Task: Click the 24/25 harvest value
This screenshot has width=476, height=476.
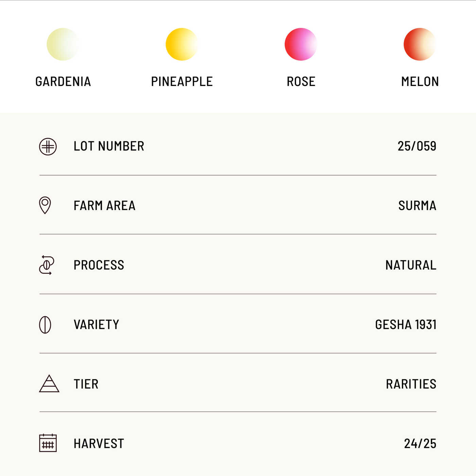Action: (420, 444)
